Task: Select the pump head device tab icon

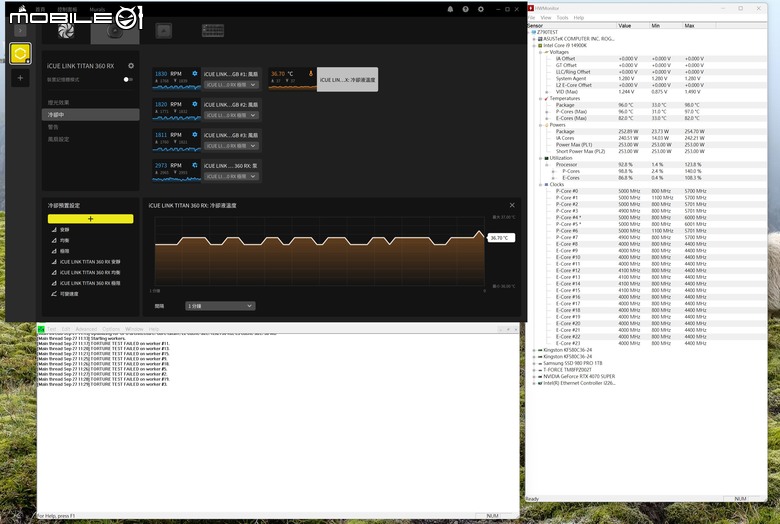Action: 115,31
